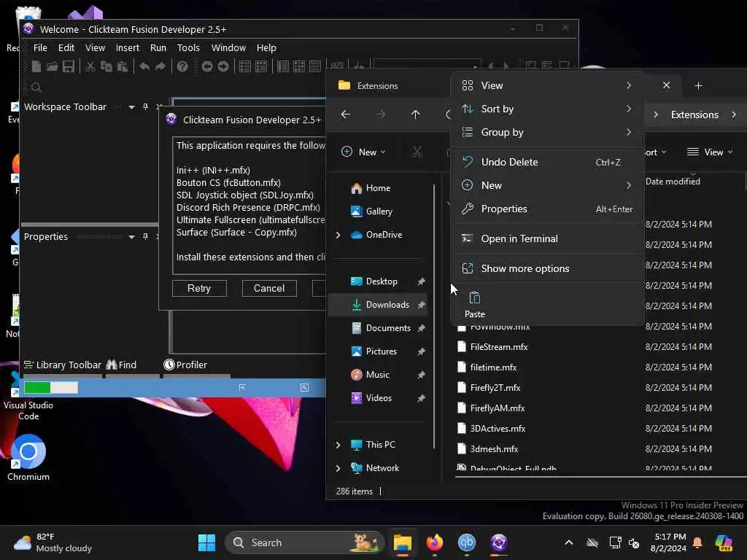747x560 pixels.
Task: Open the Chromium desktop shortcut
Action: click(28, 458)
